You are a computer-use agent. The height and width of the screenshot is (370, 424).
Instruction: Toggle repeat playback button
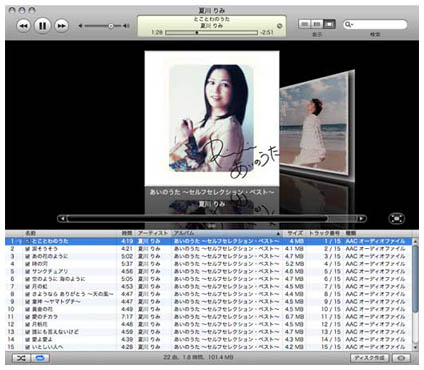point(40,358)
